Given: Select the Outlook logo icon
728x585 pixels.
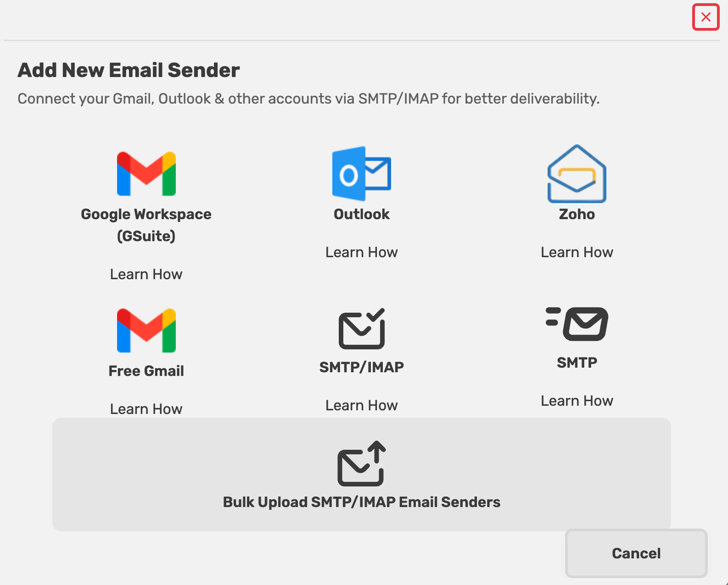Looking at the screenshot, I should coord(362,174).
